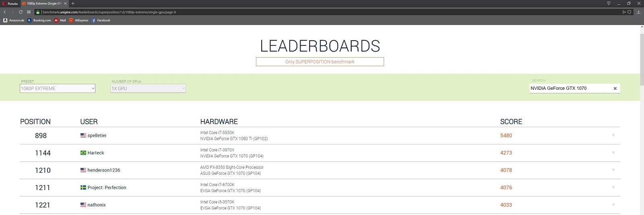Image resolution: width=644 pixels, height=215 pixels.
Task: Click position number 1211
Action: pyautogui.click(x=43, y=188)
